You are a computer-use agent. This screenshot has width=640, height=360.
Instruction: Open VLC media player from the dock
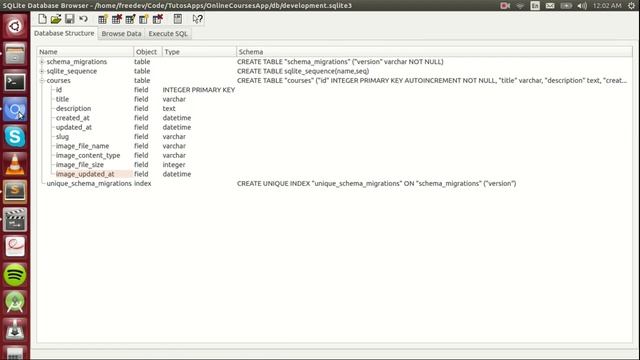[x=15, y=164]
